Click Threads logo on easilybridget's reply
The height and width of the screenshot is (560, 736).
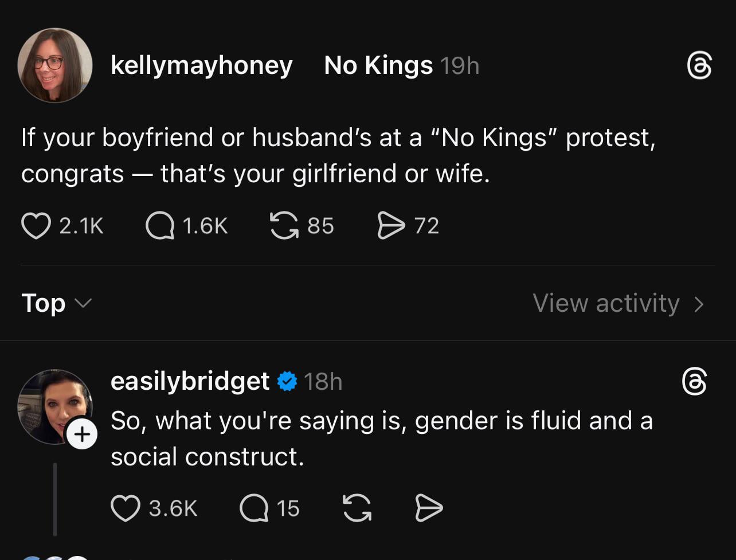click(694, 382)
